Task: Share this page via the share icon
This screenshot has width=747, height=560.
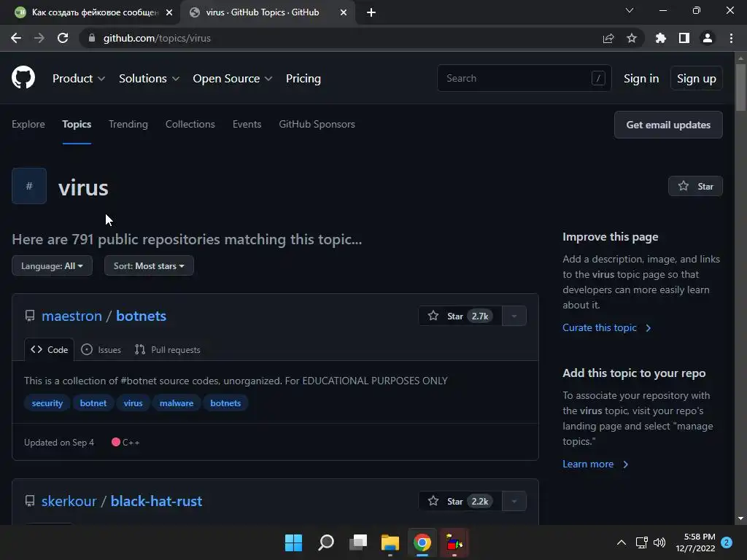Action: point(608,38)
